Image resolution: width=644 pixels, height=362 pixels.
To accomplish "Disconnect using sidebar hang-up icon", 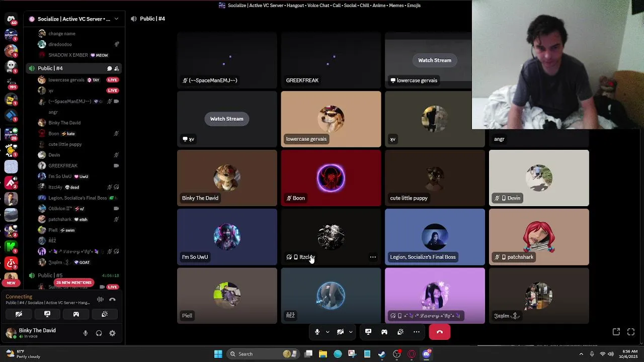I will 112,300.
